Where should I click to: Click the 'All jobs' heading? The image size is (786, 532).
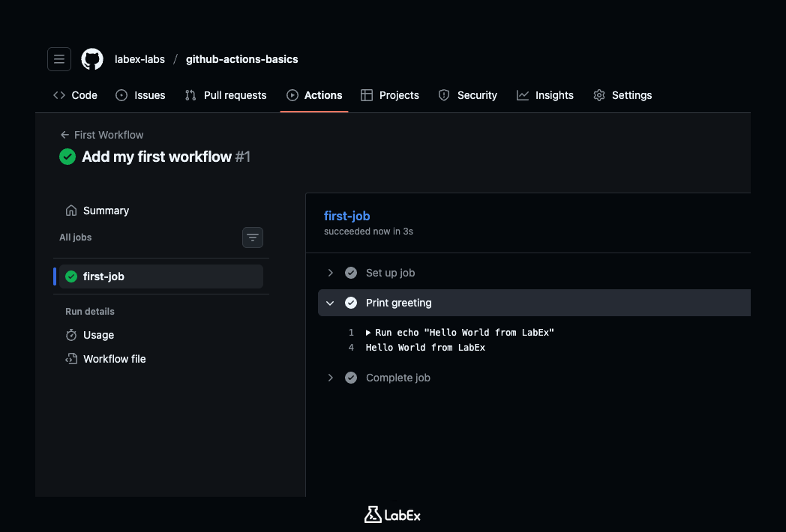[x=76, y=238]
